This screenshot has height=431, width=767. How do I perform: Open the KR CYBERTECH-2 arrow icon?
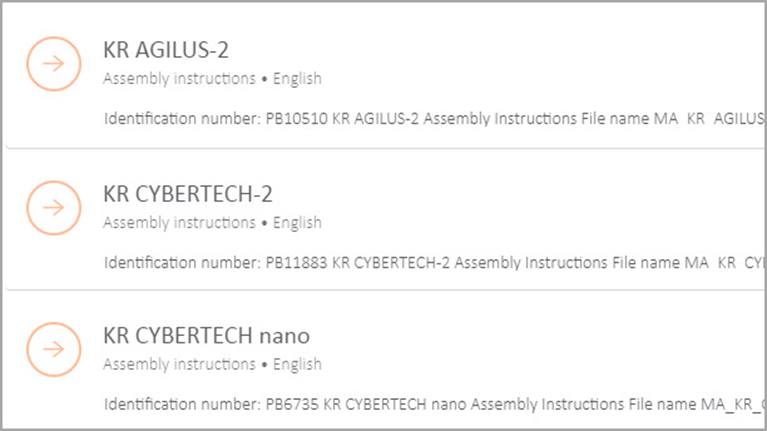(53, 208)
